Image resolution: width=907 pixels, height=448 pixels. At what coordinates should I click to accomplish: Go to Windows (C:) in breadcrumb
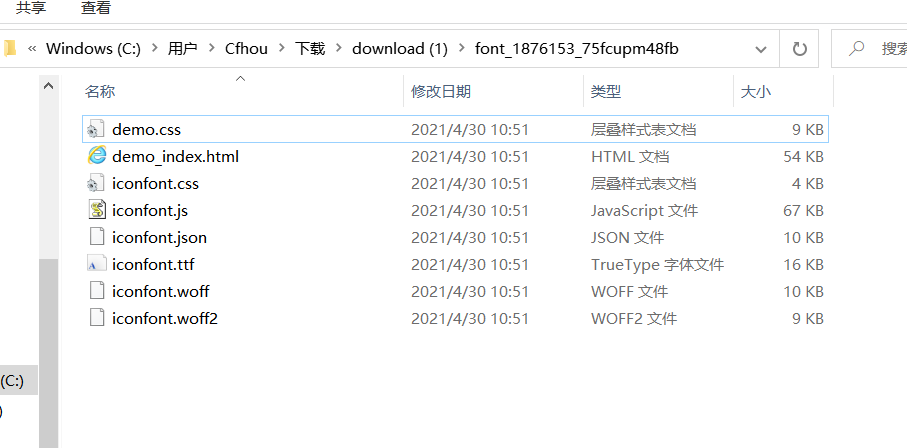94,49
